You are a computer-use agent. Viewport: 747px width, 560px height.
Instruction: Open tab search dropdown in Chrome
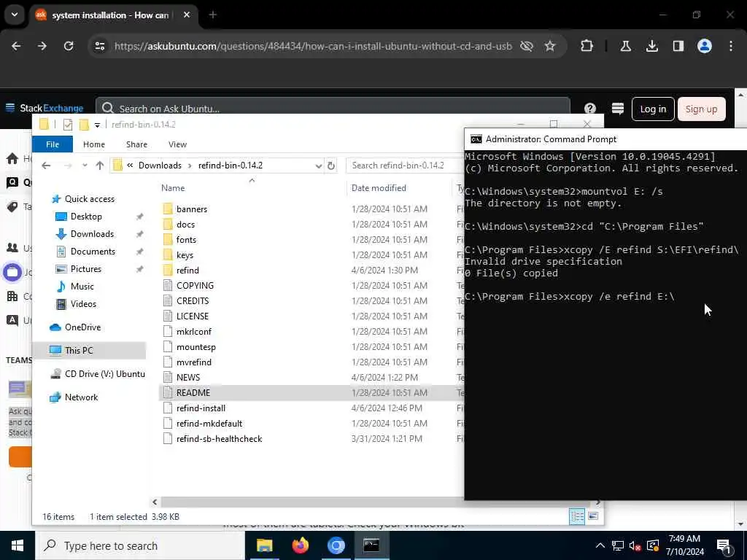tap(15, 15)
